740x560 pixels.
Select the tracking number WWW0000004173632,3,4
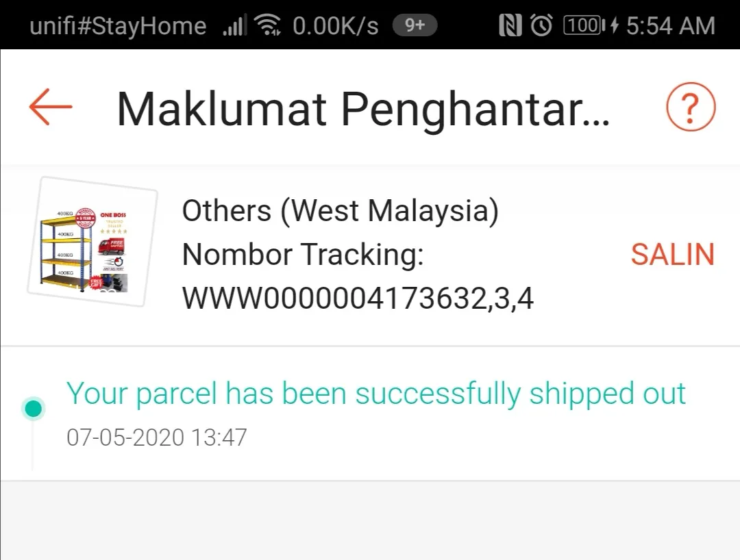click(x=358, y=298)
